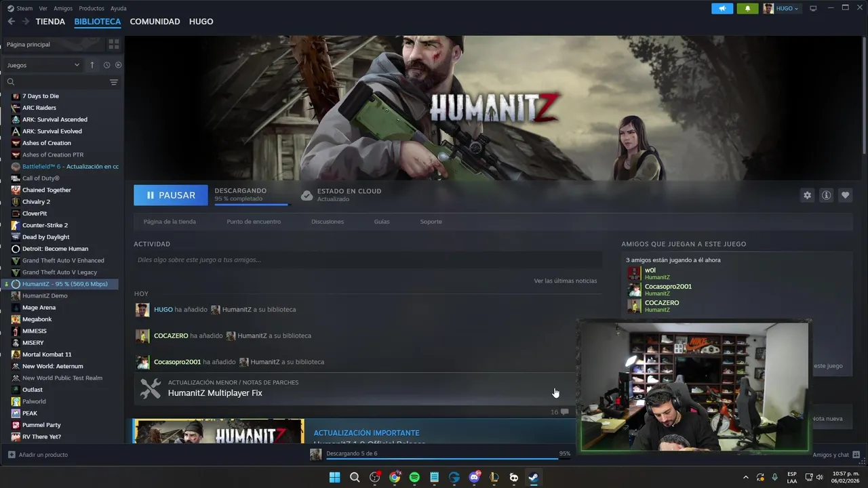Go back with the left arrow
Image resolution: width=868 pixels, height=488 pixels.
[11, 22]
